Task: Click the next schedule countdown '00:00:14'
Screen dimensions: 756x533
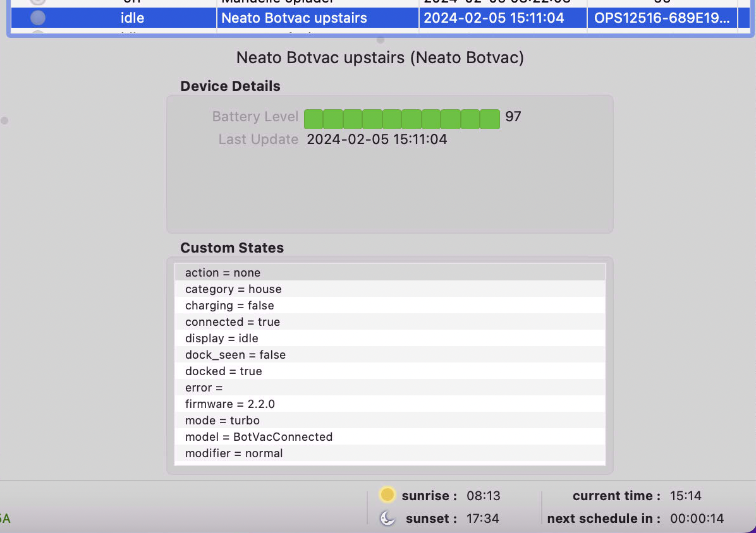Action: 697,518
